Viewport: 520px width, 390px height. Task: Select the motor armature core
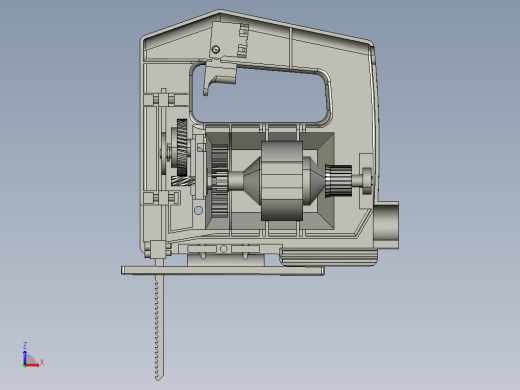click(x=282, y=181)
